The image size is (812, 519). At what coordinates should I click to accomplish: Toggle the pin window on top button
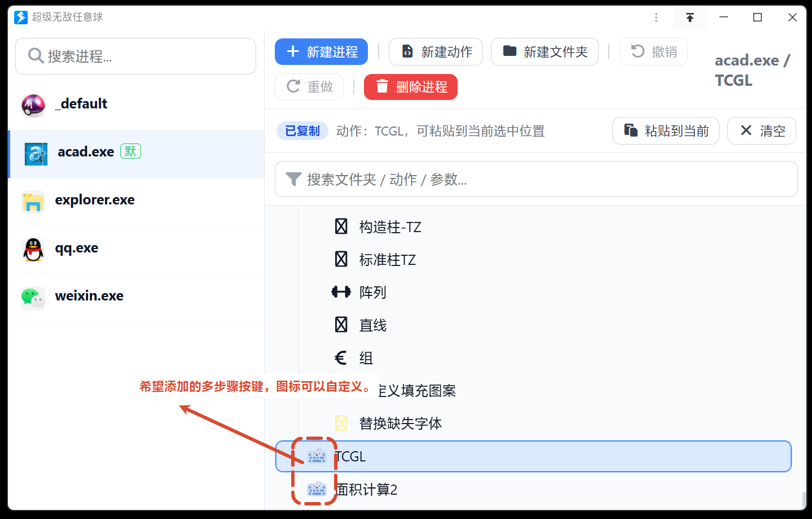pos(690,18)
